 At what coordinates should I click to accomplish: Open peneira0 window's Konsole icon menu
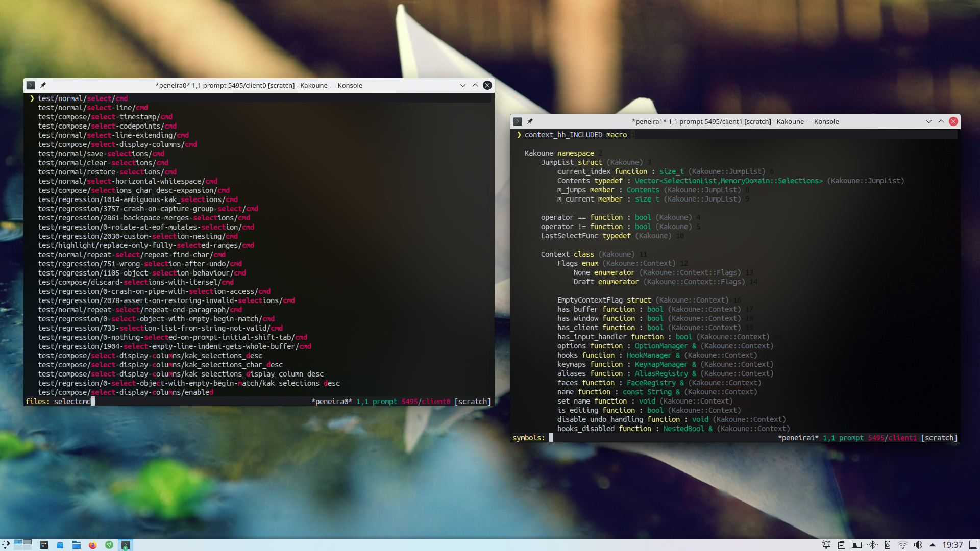click(31, 85)
